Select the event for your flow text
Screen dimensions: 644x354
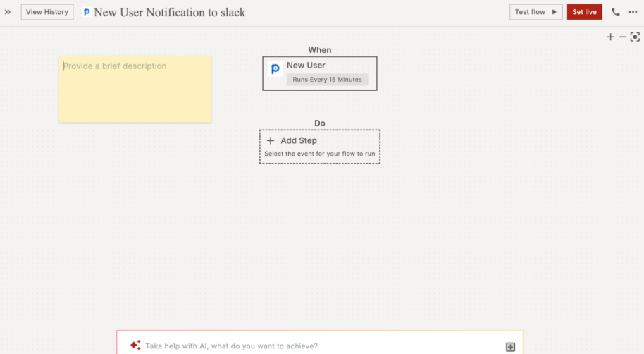tap(319, 154)
